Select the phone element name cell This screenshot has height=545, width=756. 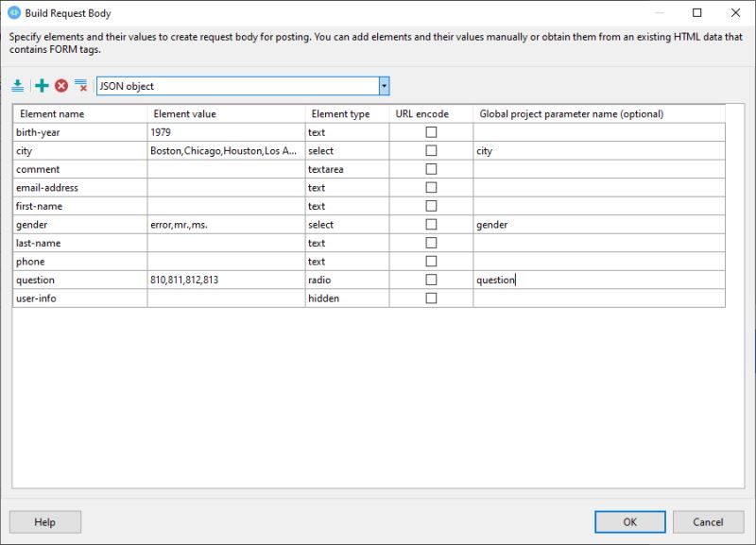click(x=80, y=262)
